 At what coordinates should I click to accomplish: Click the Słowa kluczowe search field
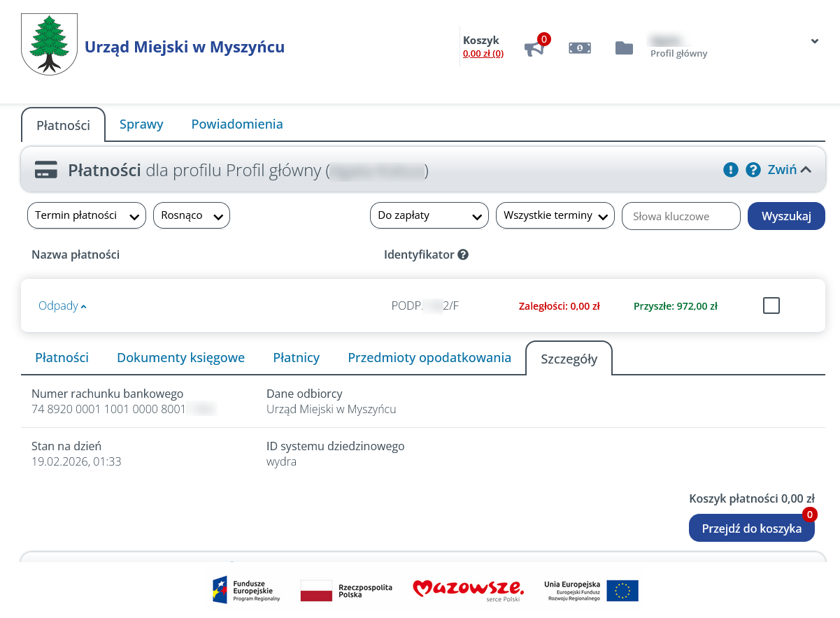[x=681, y=217]
